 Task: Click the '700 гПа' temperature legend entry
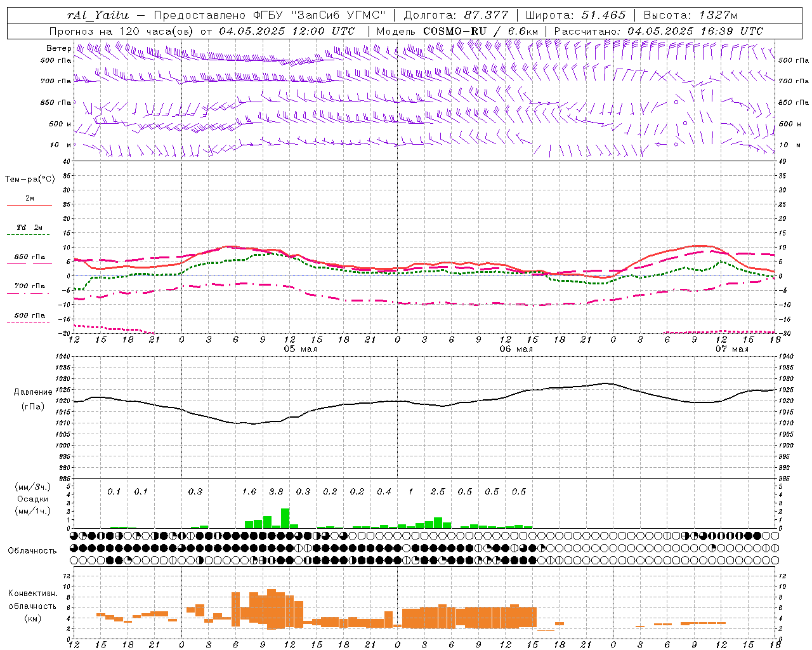point(29,289)
